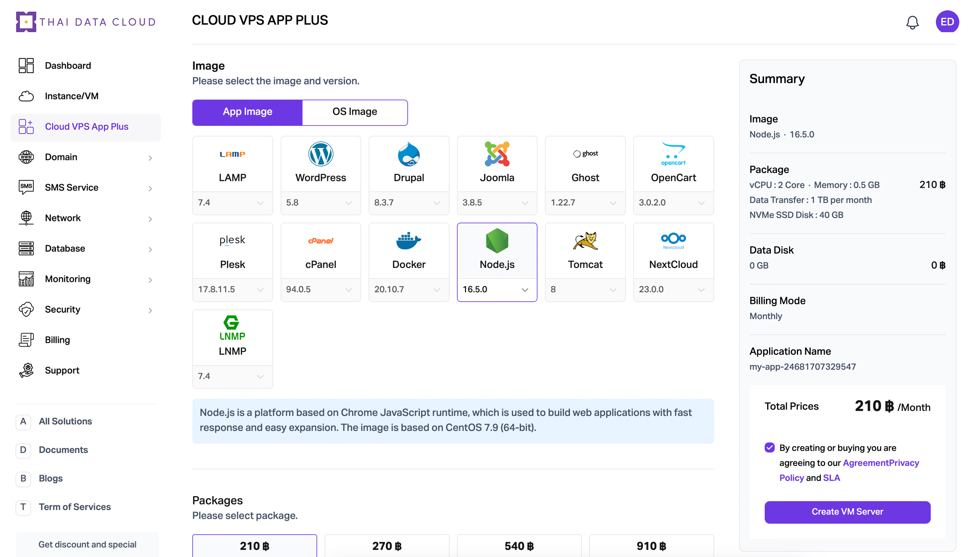Select the 540 ฿ package

(x=519, y=546)
